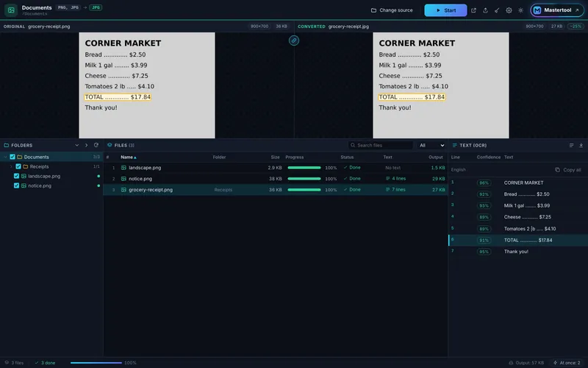588x368 pixels.
Task: Toggle the theme with the sun icon
Action: tap(520, 10)
